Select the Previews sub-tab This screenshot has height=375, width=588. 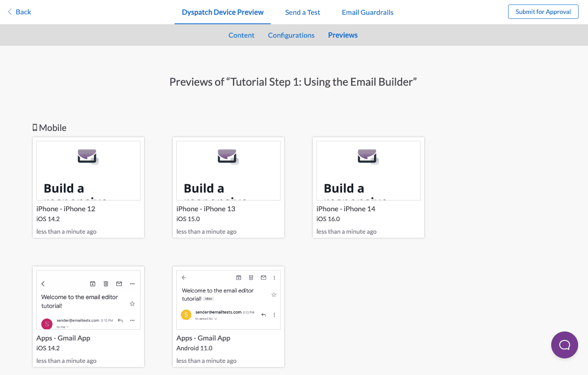click(343, 35)
